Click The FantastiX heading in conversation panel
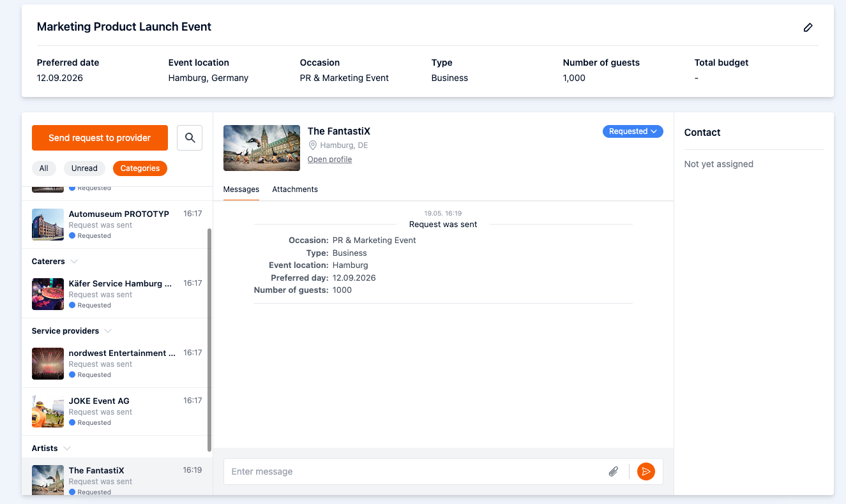The height and width of the screenshot is (504, 846). [x=339, y=131]
